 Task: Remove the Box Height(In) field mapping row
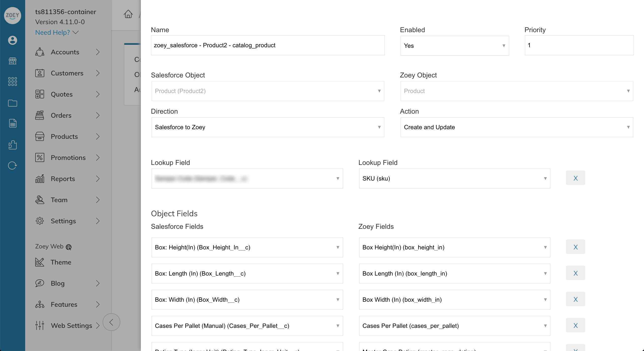tap(576, 247)
